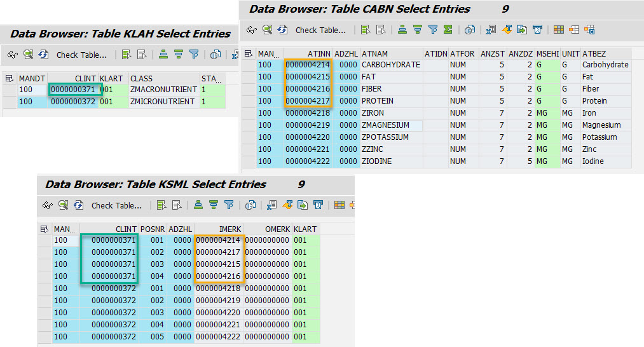Set filter in the KLAH toolbar
644x347 pixels.
point(194,54)
